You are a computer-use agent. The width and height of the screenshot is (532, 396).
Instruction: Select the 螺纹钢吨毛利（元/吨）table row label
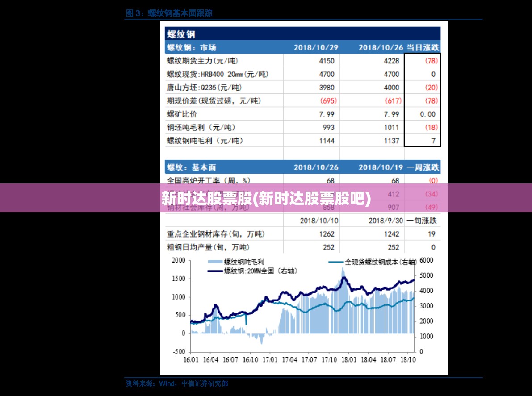205,141
